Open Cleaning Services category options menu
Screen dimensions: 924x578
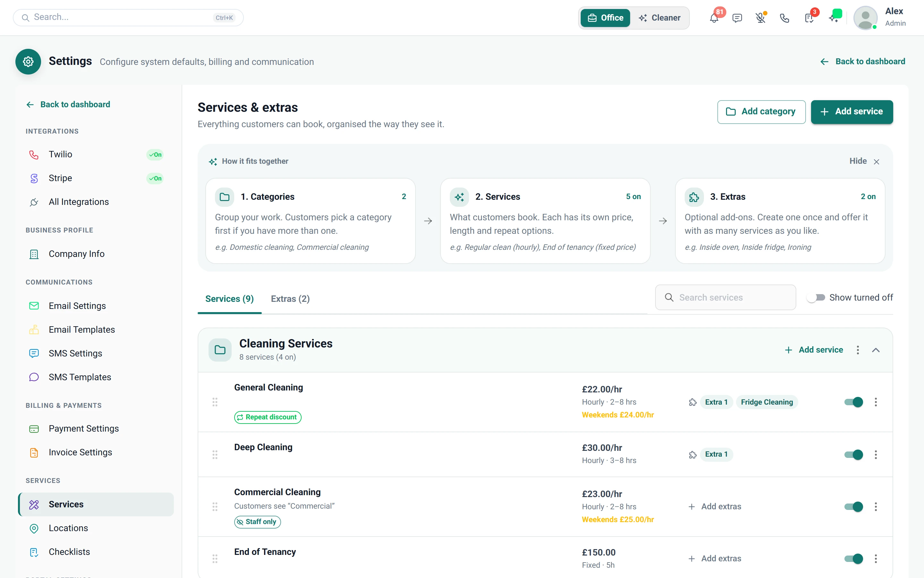(858, 350)
